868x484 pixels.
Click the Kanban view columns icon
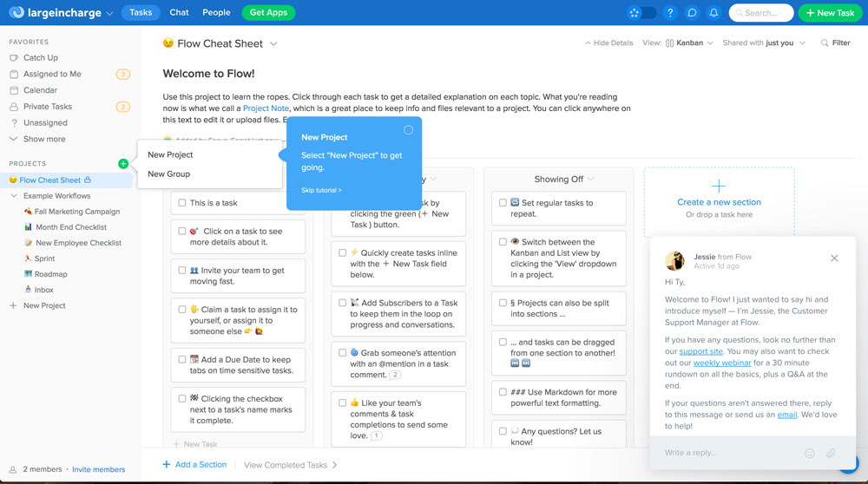coord(669,43)
